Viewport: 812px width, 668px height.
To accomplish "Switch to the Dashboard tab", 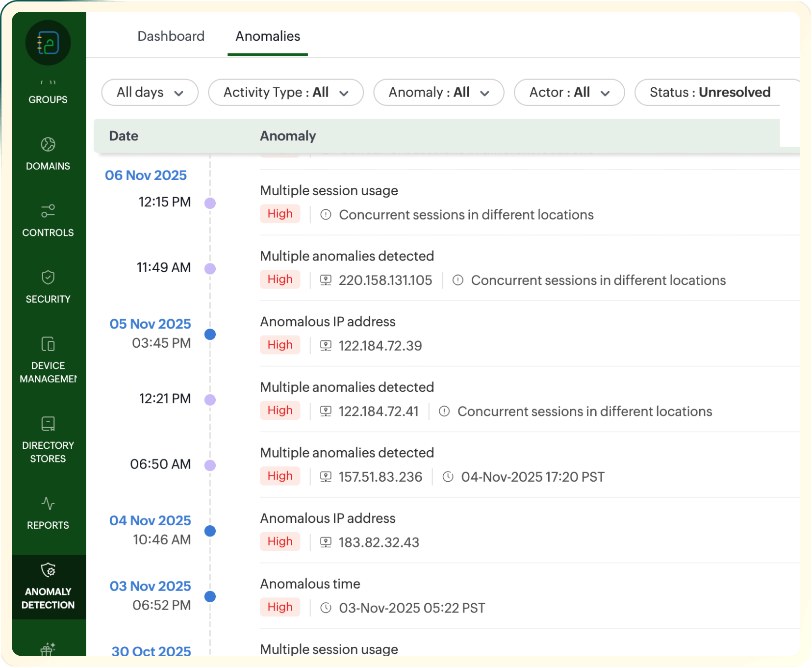I will [172, 36].
